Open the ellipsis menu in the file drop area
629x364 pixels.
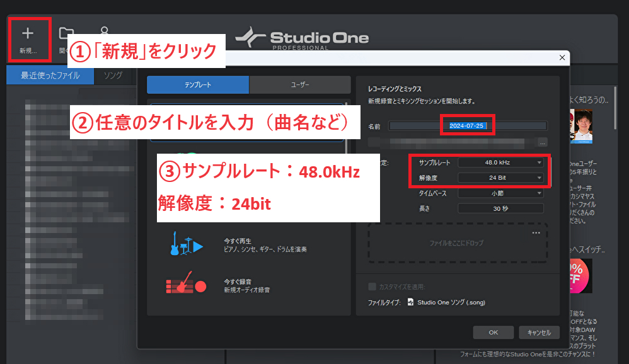click(536, 232)
